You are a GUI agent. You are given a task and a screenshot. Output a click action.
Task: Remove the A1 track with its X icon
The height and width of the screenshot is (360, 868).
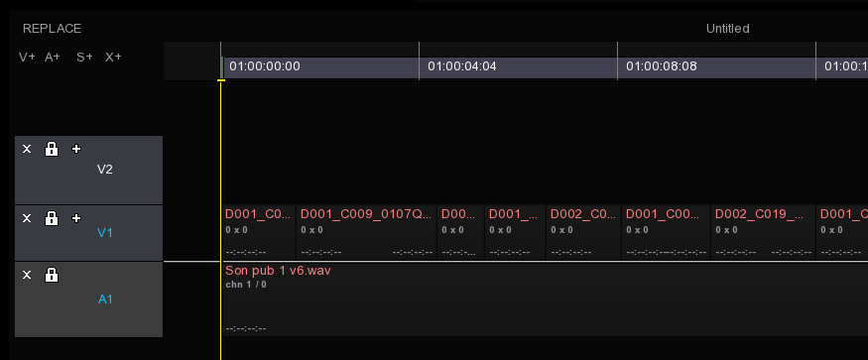click(x=27, y=275)
